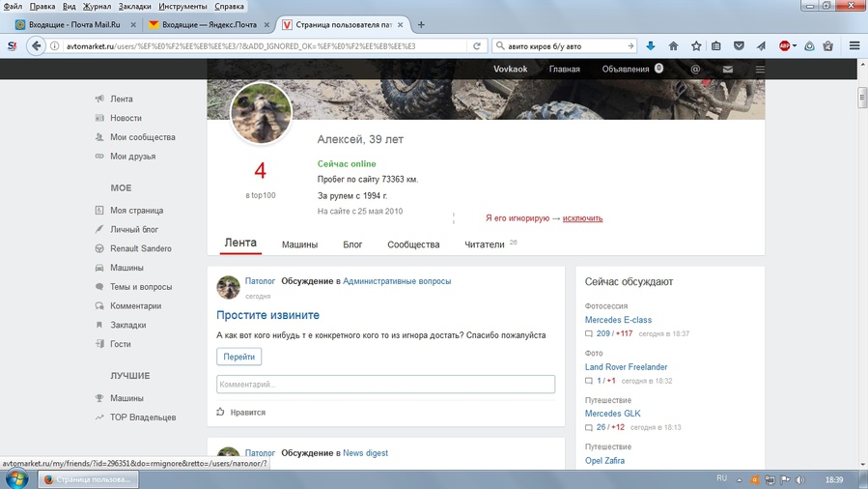The image size is (868, 489).
Task: Open TOP Владельцев sidebar item
Action: click(x=143, y=417)
